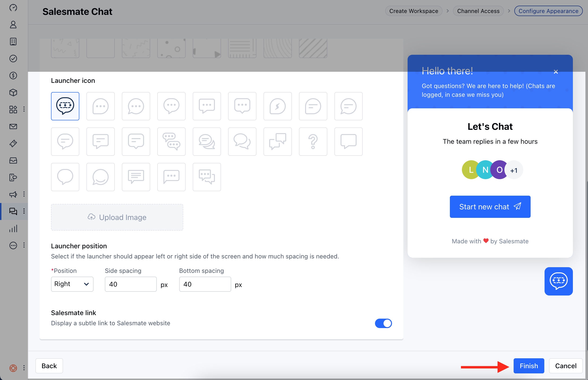The image size is (588, 380).
Task: Close the chat preview with the X
Action: tap(556, 72)
